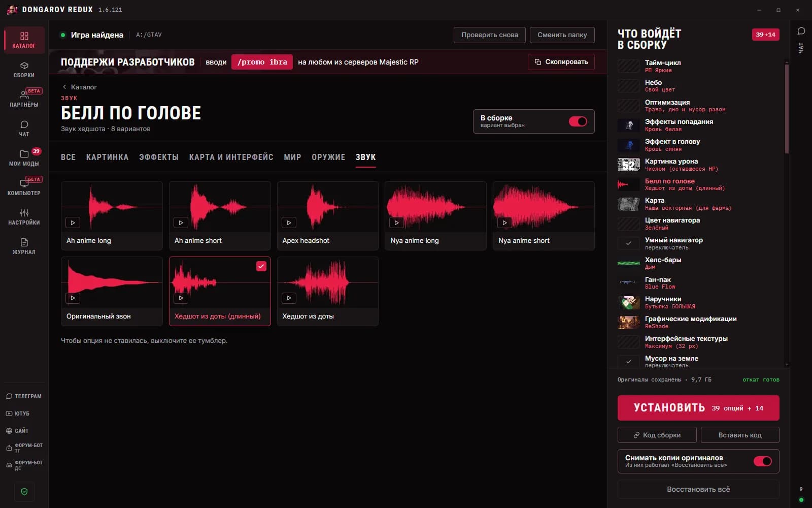Image resolution: width=812 pixels, height=508 pixels.
Task: Open the Журнал log page
Action: tap(24, 246)
